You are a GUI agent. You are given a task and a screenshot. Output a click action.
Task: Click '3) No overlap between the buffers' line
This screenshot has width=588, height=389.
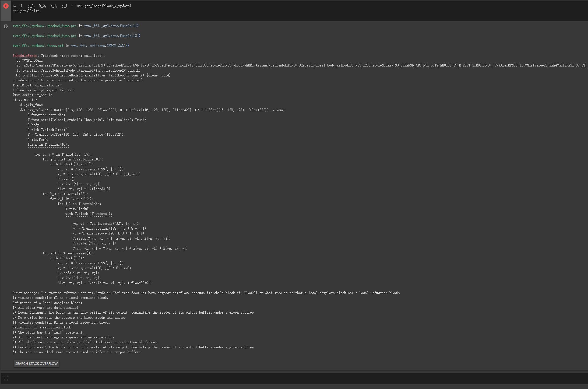click(x=69, y=318)
